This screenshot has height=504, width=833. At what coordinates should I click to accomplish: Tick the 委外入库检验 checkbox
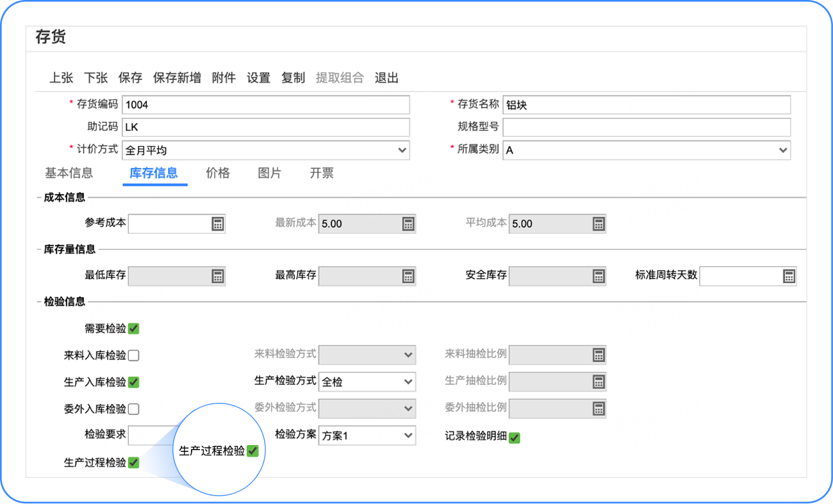pos(133,409)
